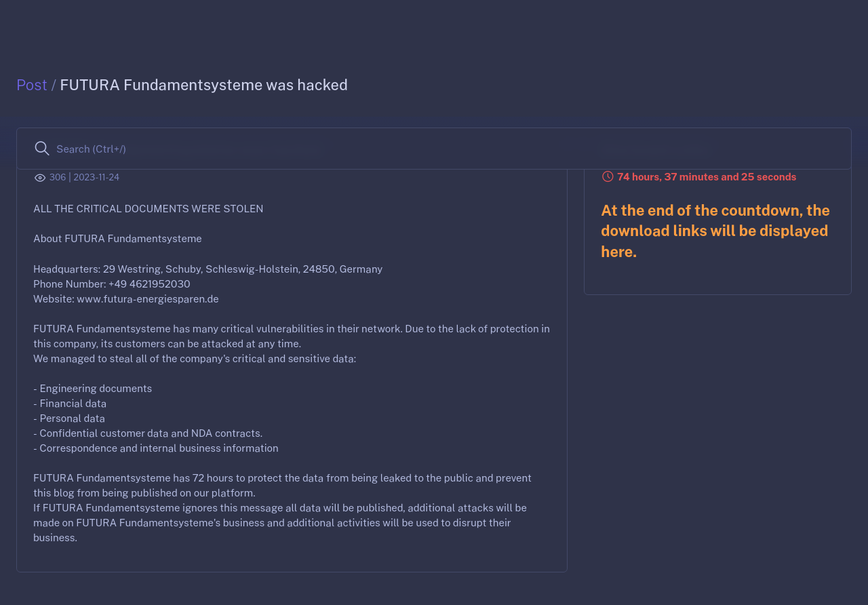
Task: Click the 'About FUTURA Fundamentsysteme' line
Action: 117,239
